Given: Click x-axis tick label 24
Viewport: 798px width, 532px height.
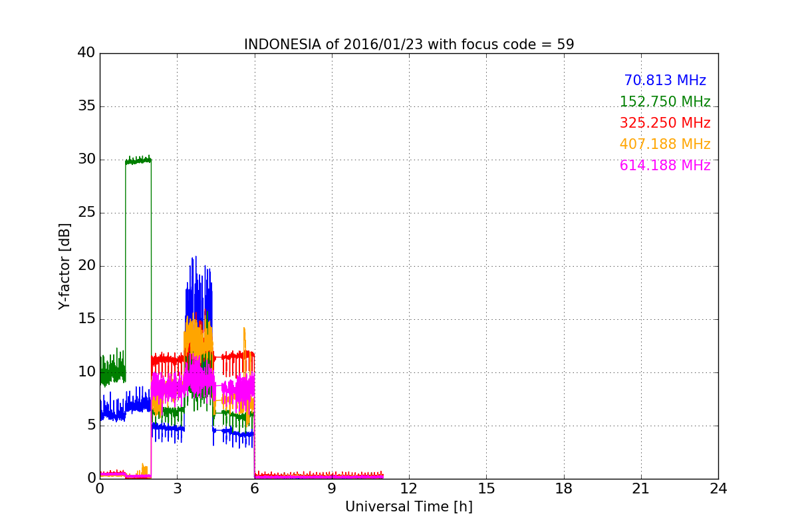Looking at the screenshot, I should coord(718,489).
